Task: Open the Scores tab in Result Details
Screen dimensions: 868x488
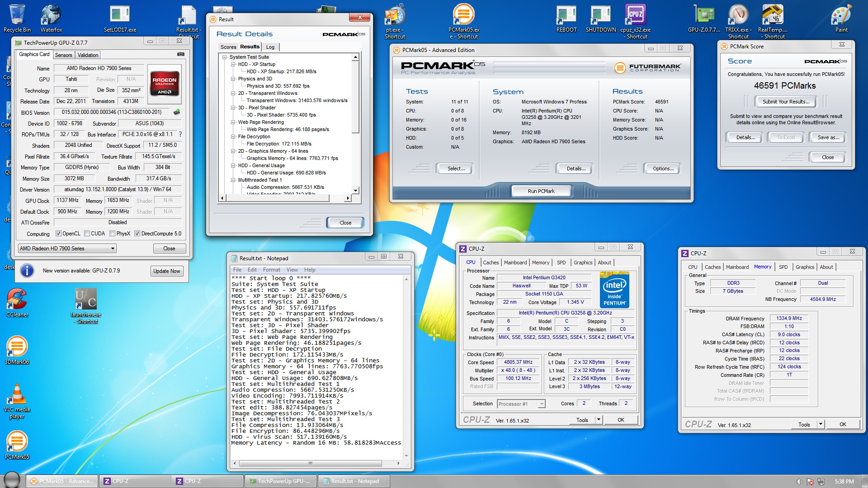Action: pos(228,47)
